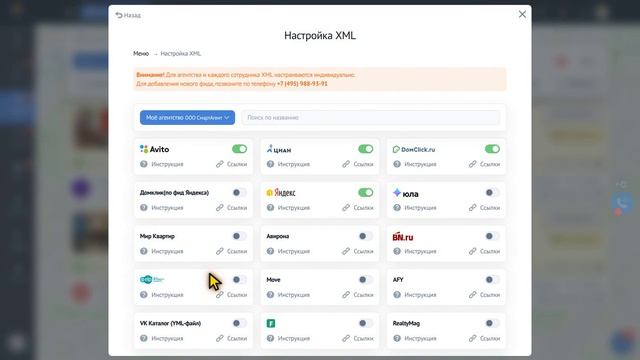
Task: Disable the DomClick.ru feed toggle
Action: [x=492, y=149]
